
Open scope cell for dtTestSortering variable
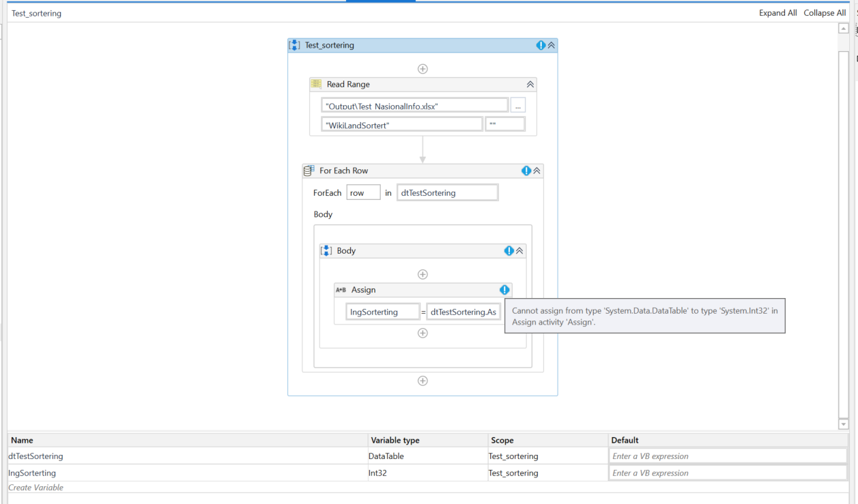click(548, 456)
